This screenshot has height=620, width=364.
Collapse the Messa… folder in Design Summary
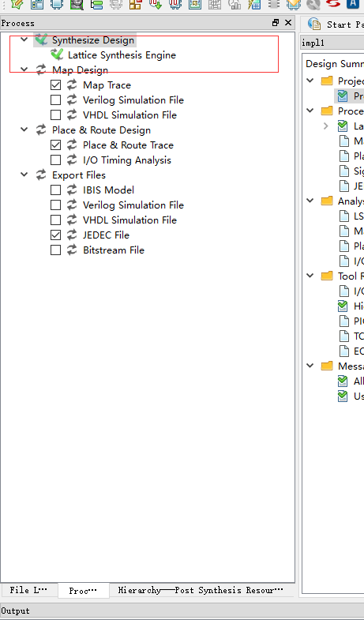coord(310,366)
